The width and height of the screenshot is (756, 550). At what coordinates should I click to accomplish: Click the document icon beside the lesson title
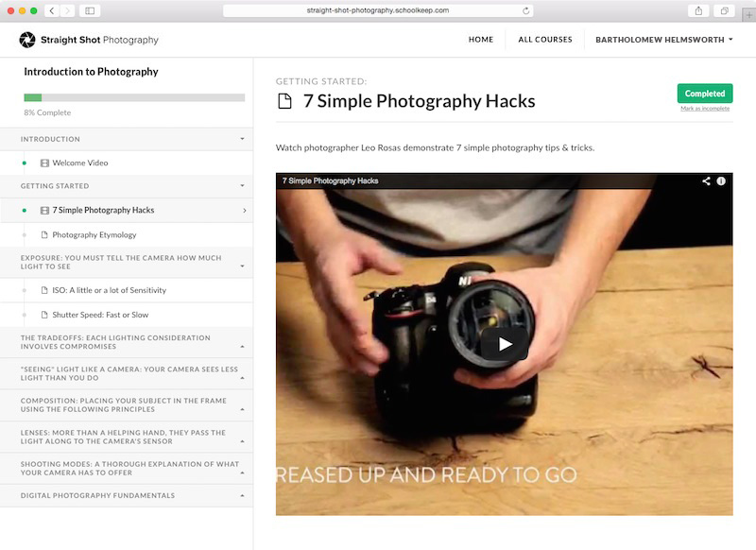click(x=285, y=101)
